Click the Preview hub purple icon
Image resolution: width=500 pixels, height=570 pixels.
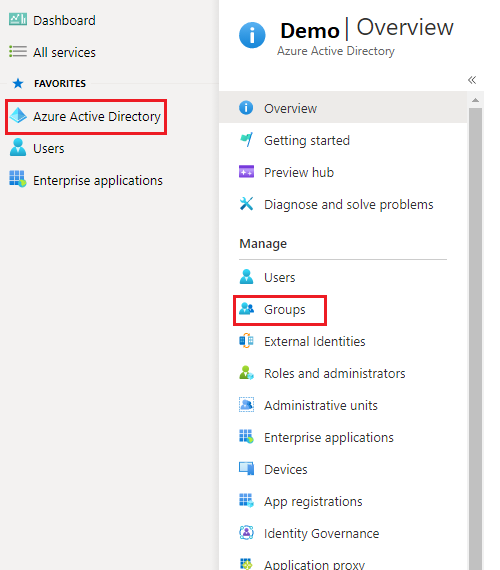click(x=246, y=171)
